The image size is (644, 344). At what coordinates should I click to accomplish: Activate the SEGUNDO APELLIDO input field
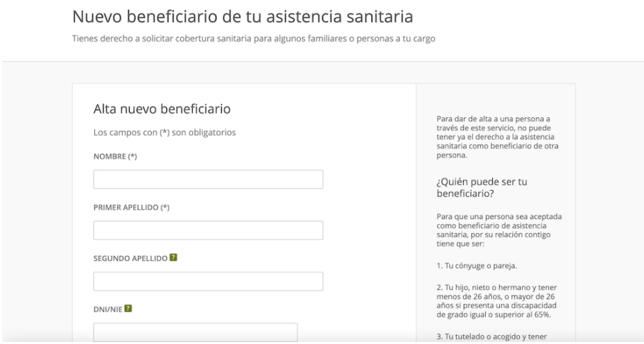pyautogui.click(x=208, y=281)
